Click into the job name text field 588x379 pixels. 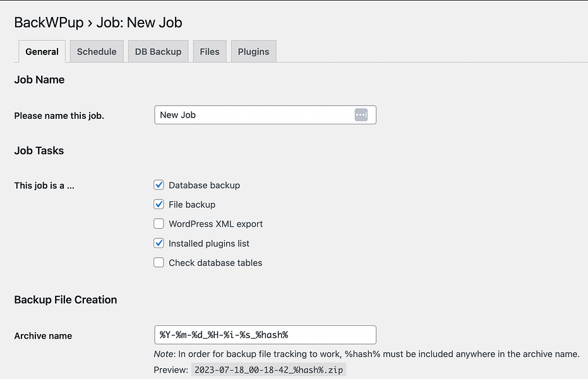pos(253,115)
